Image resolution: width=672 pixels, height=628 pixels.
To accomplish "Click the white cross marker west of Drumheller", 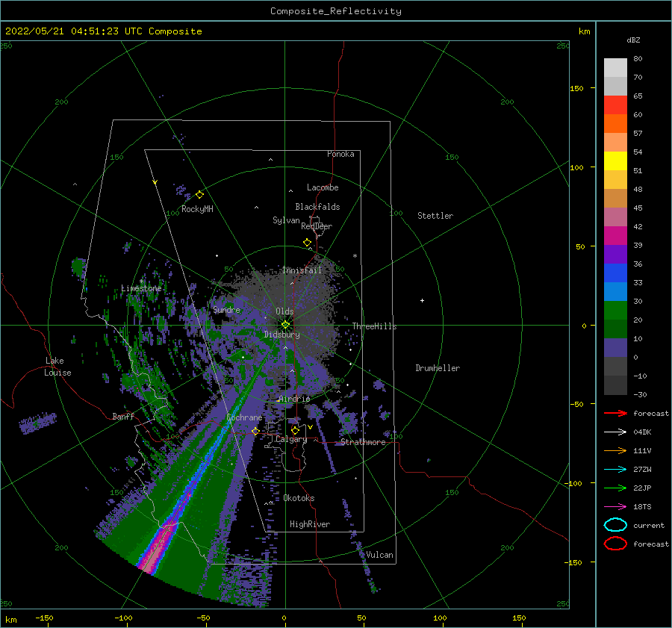I will coord(422,300).
